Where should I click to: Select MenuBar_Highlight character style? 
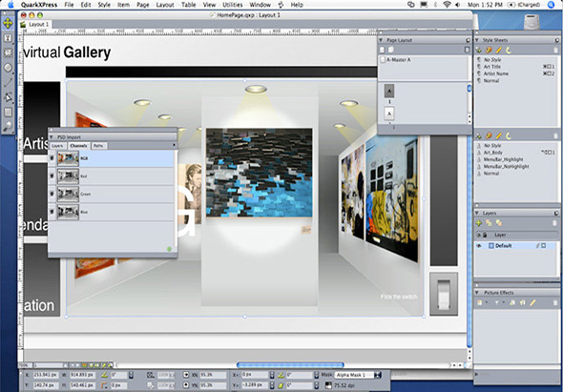(x=504, y=159)
